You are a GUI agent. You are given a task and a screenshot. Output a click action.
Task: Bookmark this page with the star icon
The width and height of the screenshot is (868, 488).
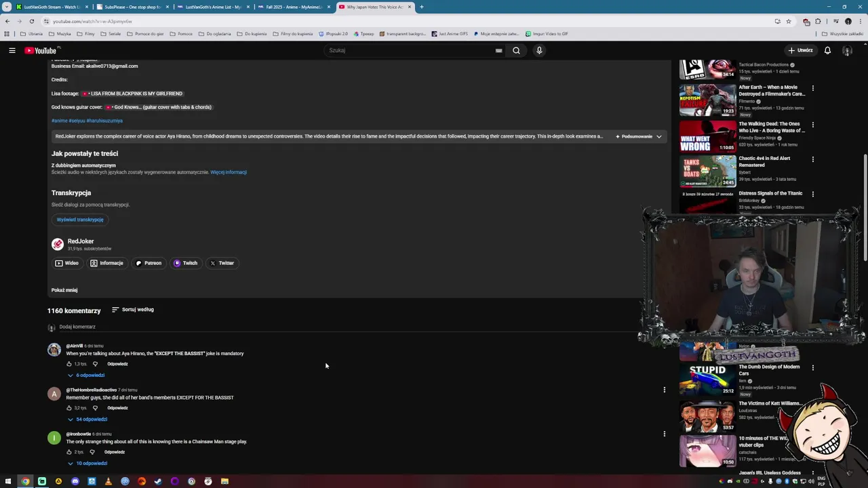coord(789,21)
